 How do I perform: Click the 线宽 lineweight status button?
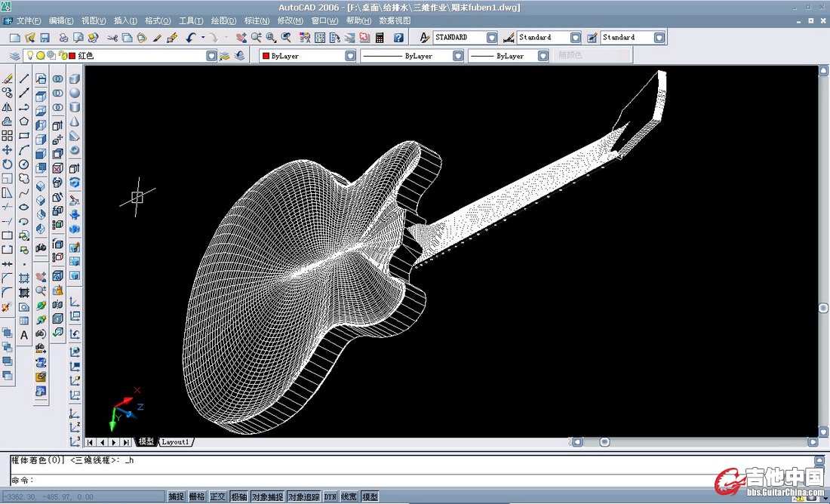coord(349,497)
